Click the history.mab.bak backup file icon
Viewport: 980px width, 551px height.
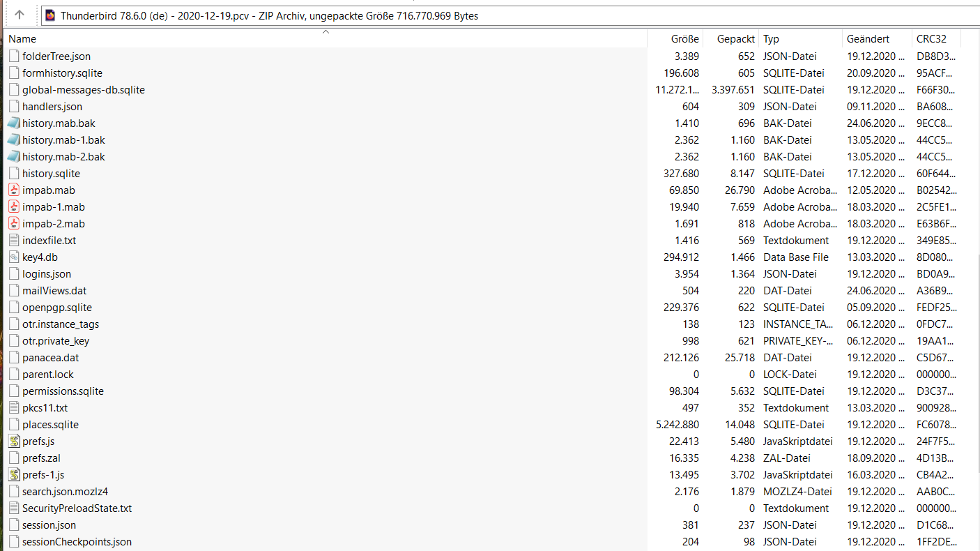point(14,123)
